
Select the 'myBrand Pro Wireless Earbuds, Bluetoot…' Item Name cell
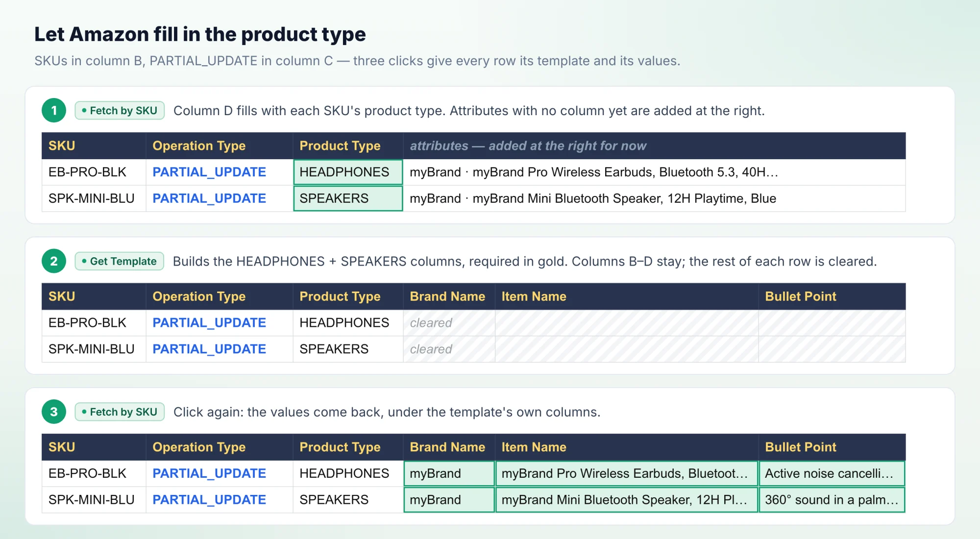tap(627, 473)
